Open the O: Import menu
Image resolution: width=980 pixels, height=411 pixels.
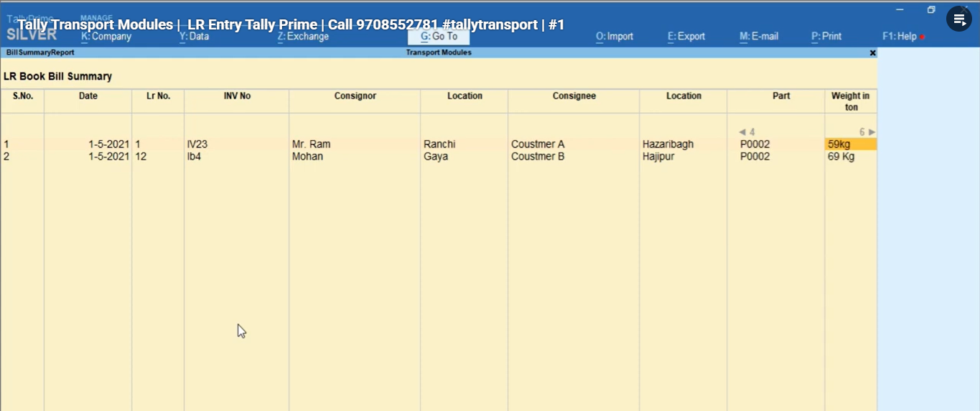coord(615,37)
